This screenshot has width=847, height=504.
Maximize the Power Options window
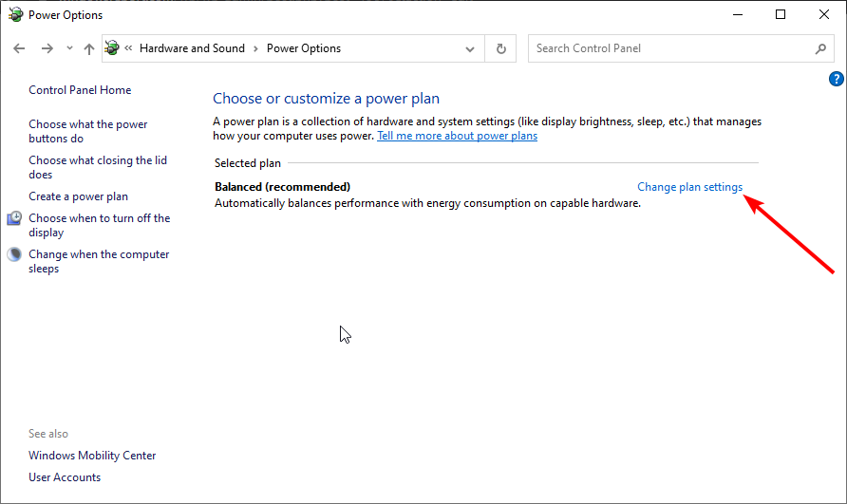tap(781, 14)
